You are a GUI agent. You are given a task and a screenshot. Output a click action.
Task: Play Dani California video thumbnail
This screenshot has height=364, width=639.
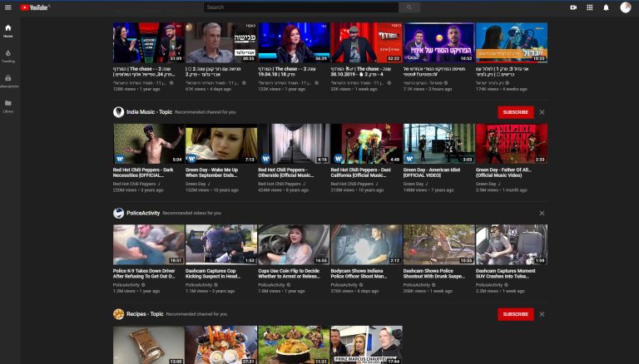(366, 144)
